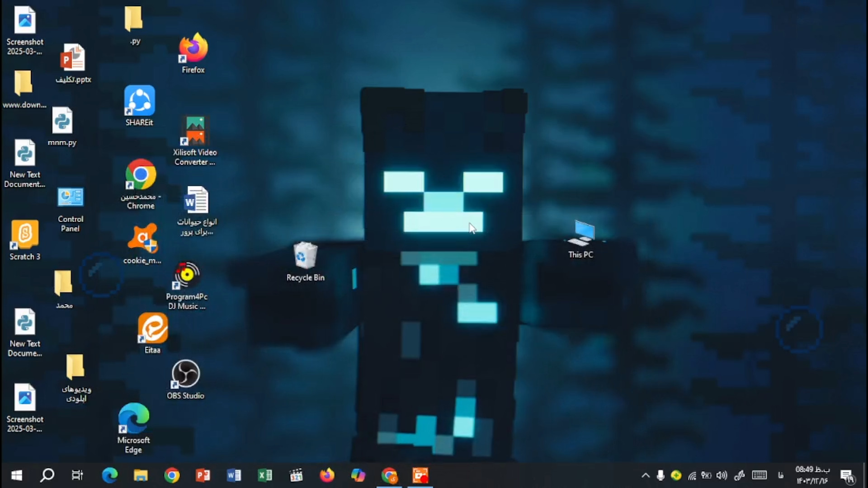This screenshot has height=488, width=868.
Task: Open Microsoft Edge from taskbar
Action: 109,475
